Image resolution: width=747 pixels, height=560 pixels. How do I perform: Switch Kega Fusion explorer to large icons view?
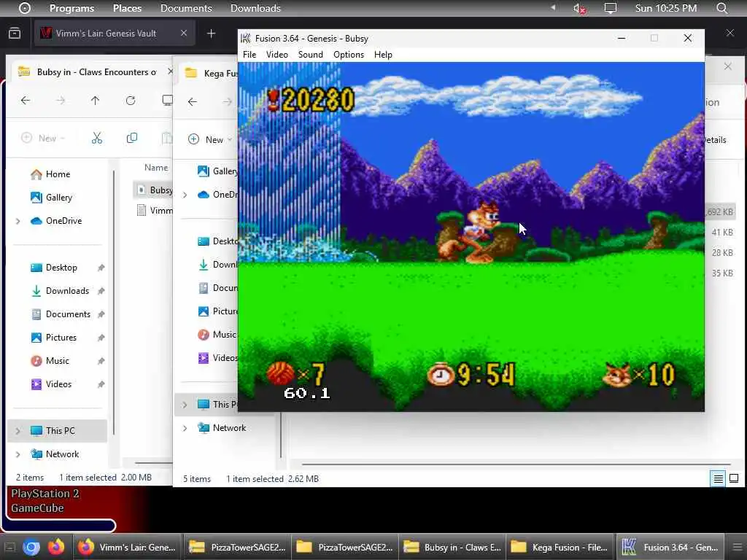pos(734,478)
